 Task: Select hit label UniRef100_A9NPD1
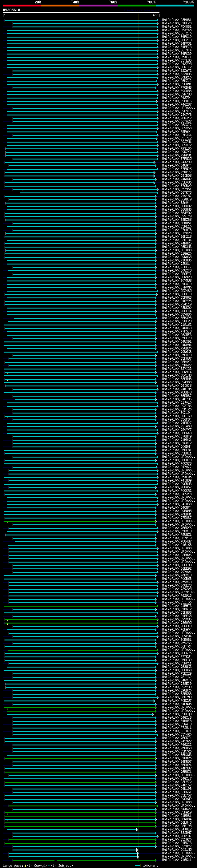click(x=176, y=155)
